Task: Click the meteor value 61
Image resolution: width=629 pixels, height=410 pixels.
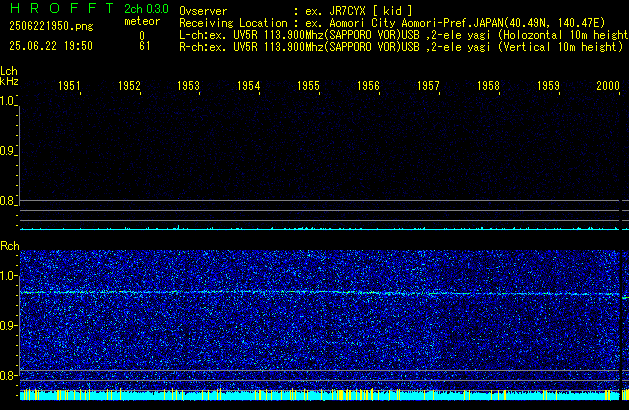Action: [145, 46]
